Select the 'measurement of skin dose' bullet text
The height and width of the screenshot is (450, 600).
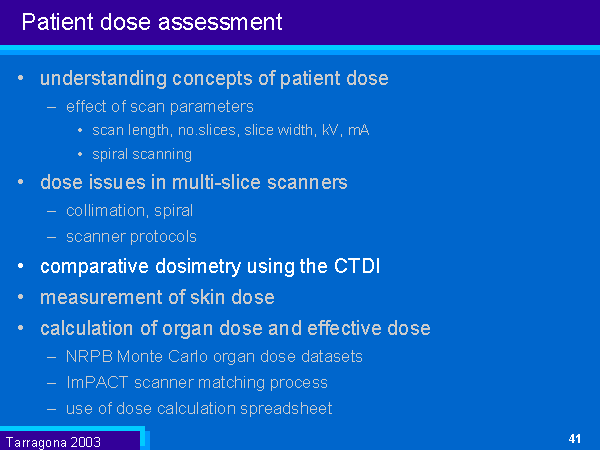pyautogui.click(x=157, y=298)
